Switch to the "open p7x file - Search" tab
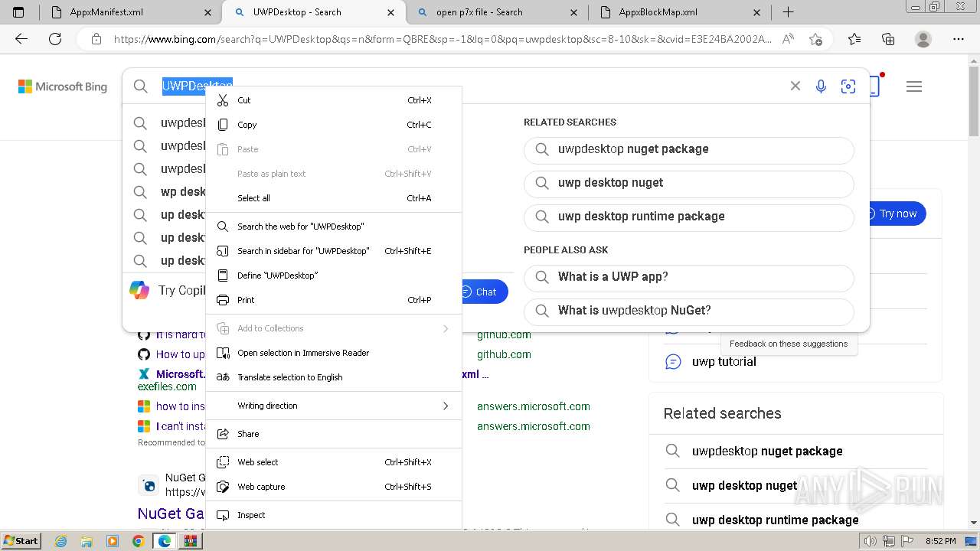 497,12
